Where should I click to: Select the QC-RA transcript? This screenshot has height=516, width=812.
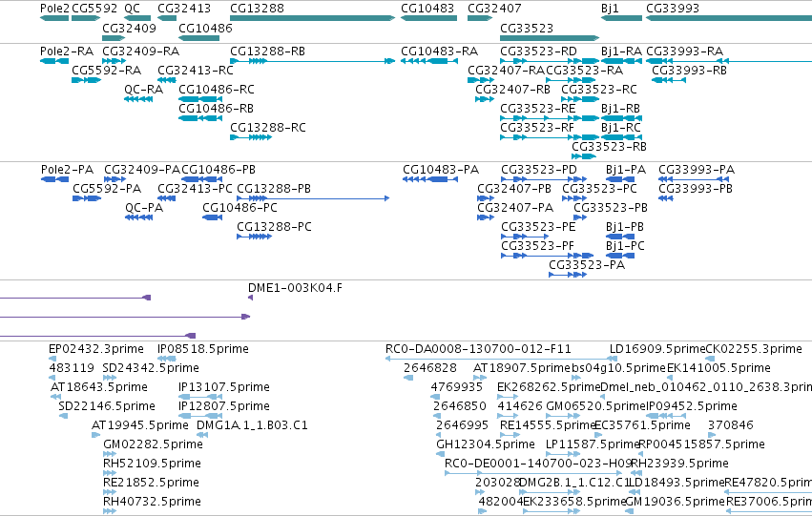point(138,99)
